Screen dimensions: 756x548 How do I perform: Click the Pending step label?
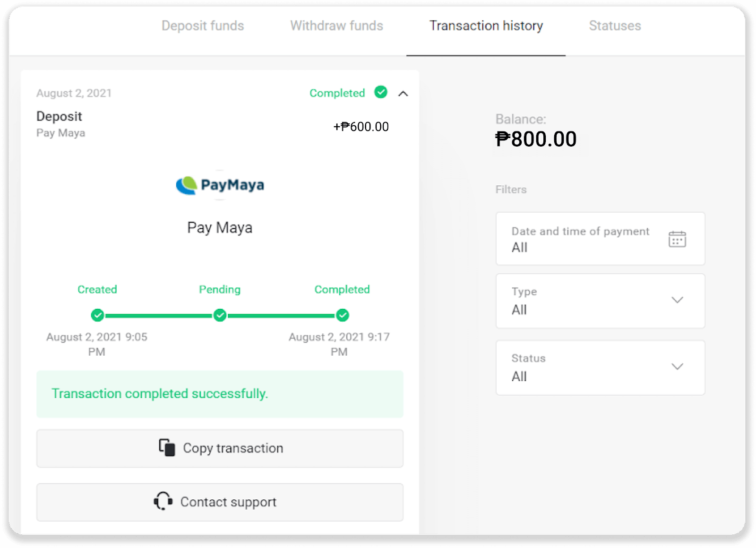pyautogui.click(x=220, y=289)
